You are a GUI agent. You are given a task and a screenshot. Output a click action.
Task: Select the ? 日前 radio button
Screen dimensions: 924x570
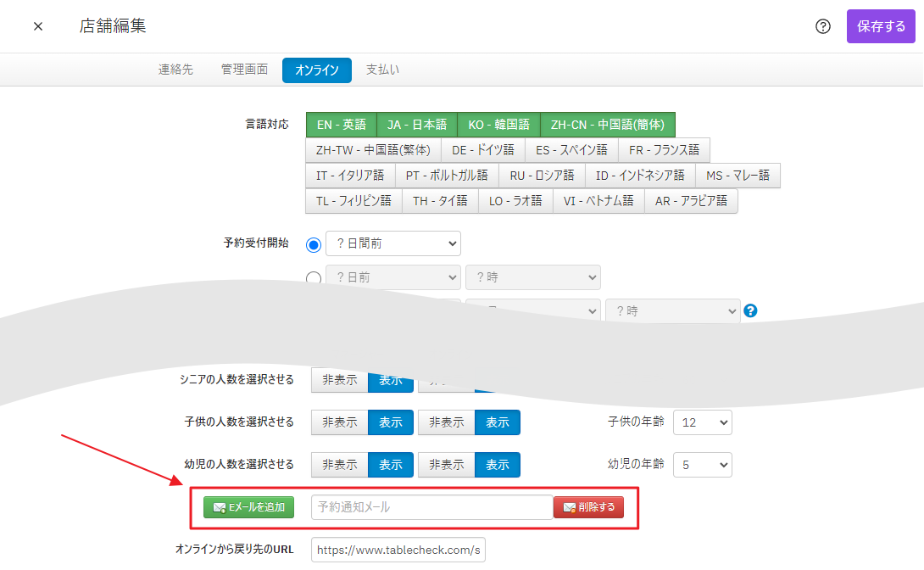coord(314,277)
